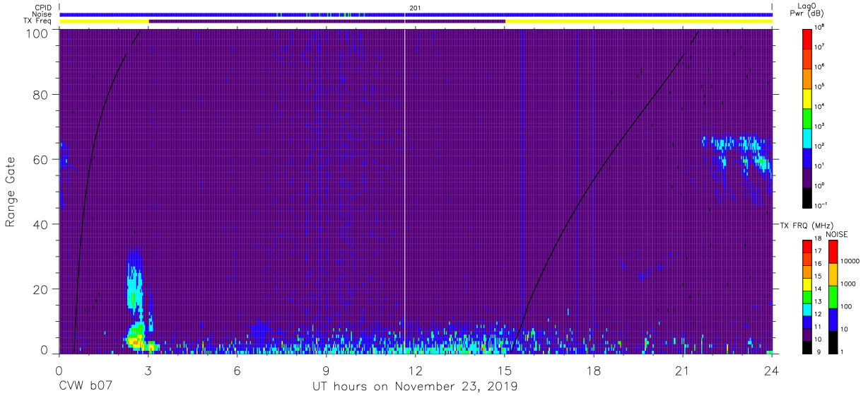Click the purple segment of the TX Freq bar
Screen dimensions: 868x401
click(327, 21)
